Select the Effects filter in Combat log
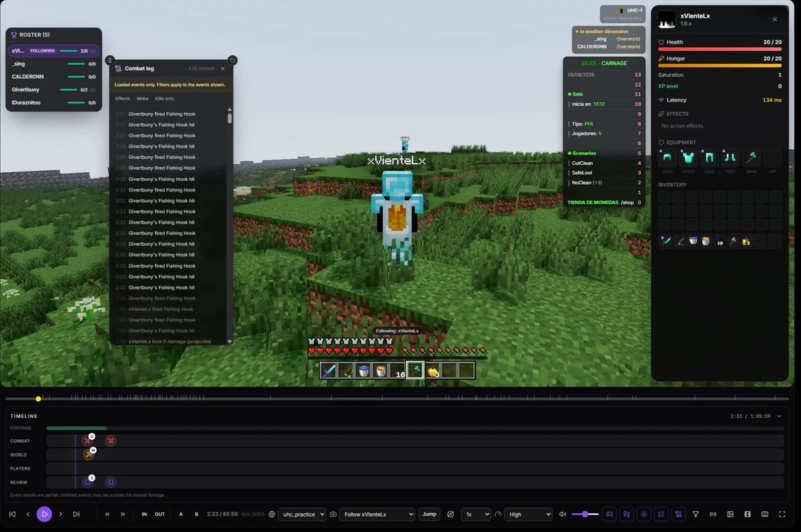This screenshot has height=532, width=801. (123, 99)
